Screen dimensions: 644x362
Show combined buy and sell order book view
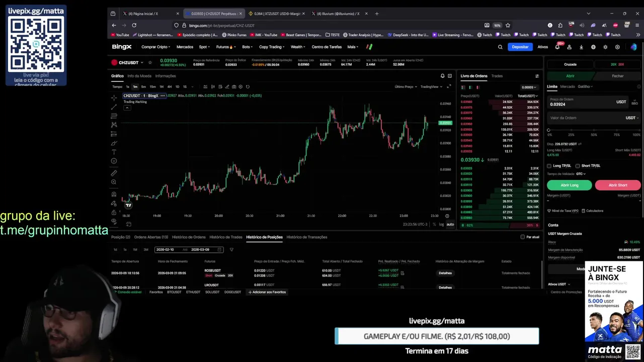click(x=463, y=87)
